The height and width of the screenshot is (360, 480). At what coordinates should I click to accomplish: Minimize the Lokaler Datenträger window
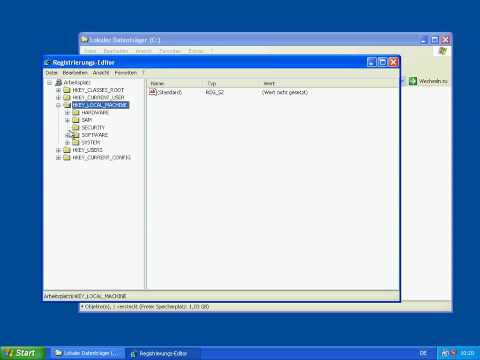coord(424,40)
